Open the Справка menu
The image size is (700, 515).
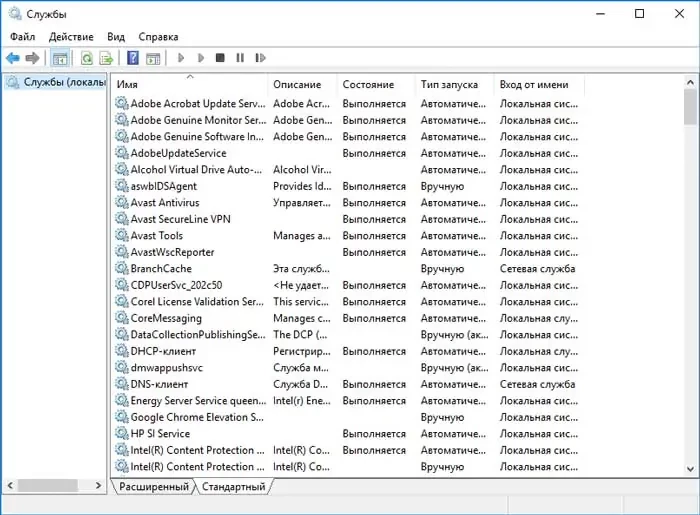coord(159,37)
